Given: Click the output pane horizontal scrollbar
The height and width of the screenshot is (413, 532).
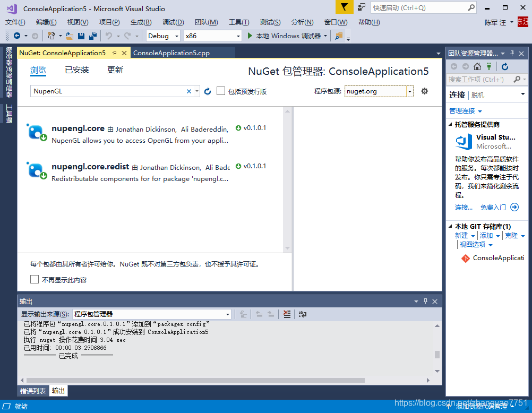Looking at the screenshot, I should tap(195, 381).
